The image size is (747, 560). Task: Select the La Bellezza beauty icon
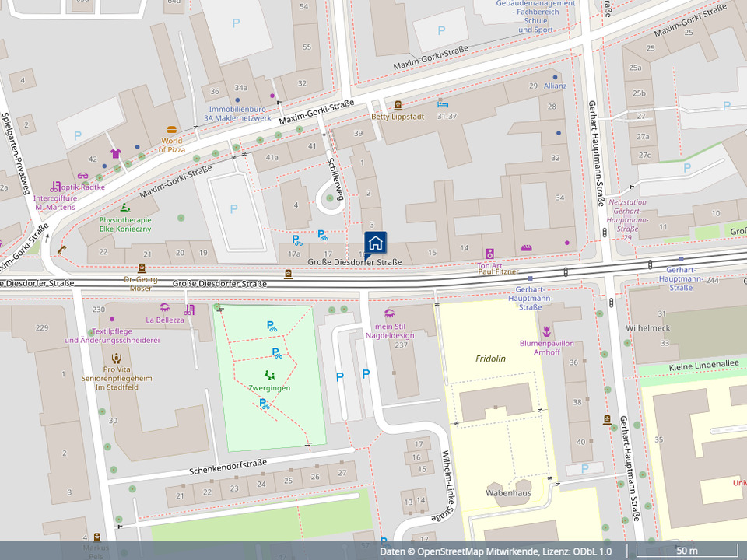(x=165, y=308)
